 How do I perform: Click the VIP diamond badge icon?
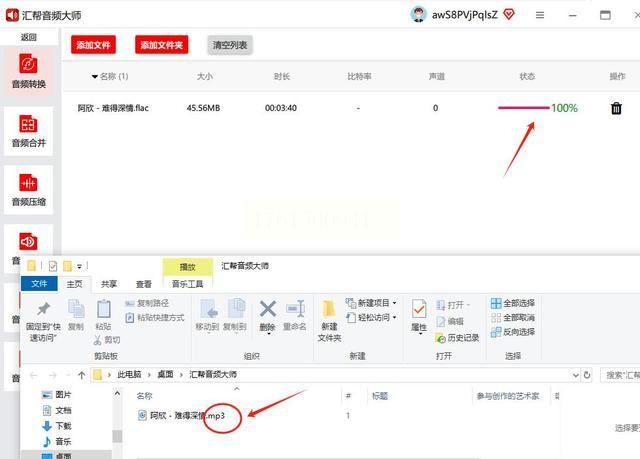pyautogui.click(x=509, y=15)
